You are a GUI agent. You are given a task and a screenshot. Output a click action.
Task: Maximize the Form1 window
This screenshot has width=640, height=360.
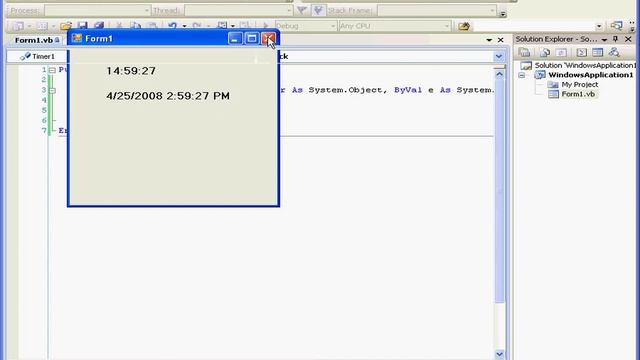[x=251, y=39]
